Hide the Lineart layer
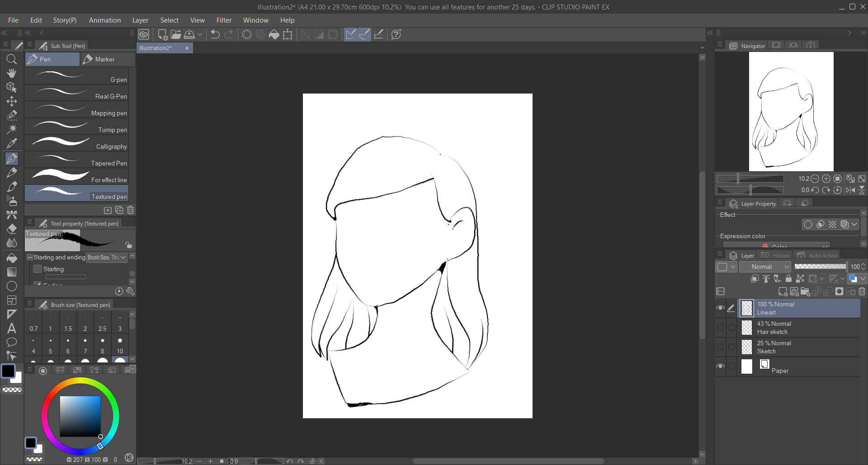Screen dimensions: 868x465 [x=720, y=308]
